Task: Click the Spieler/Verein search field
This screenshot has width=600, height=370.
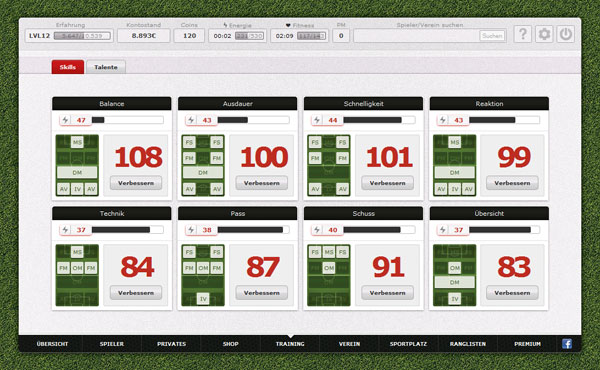Action: point(430,36)
